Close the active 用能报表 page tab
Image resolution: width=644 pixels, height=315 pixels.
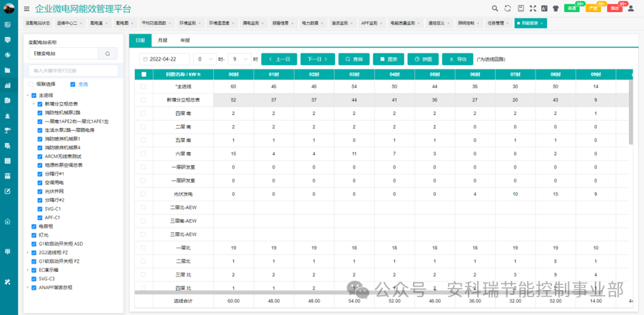[542, 24]
